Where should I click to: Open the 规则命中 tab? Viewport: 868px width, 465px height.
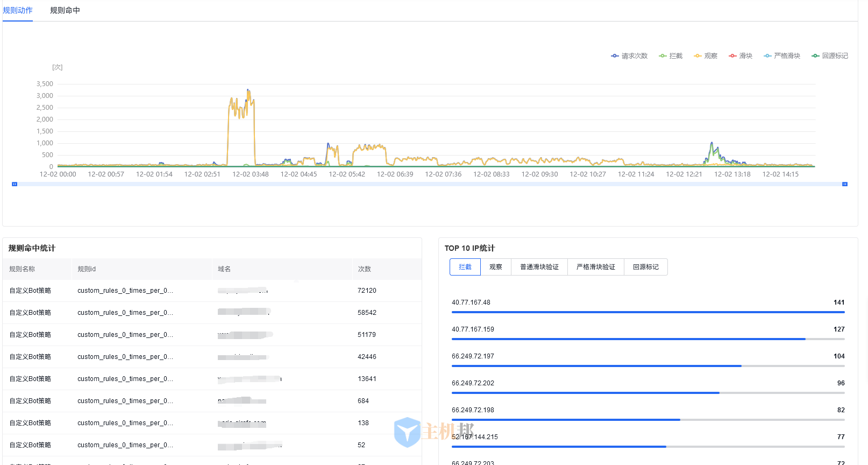[65, 10]
